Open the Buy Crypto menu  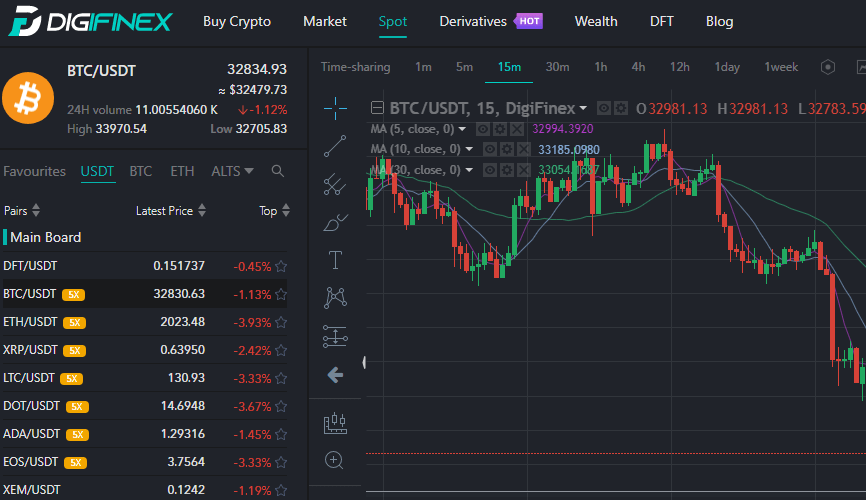[x=237, y=22]
